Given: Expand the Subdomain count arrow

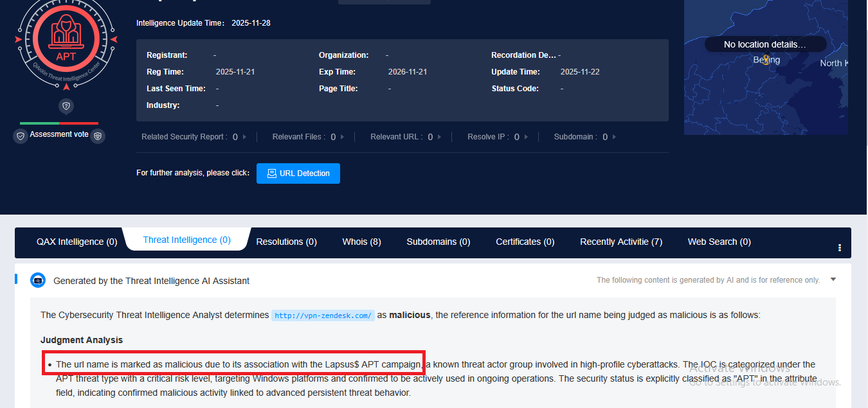Looking at the screenshot, I should [615, 137].
